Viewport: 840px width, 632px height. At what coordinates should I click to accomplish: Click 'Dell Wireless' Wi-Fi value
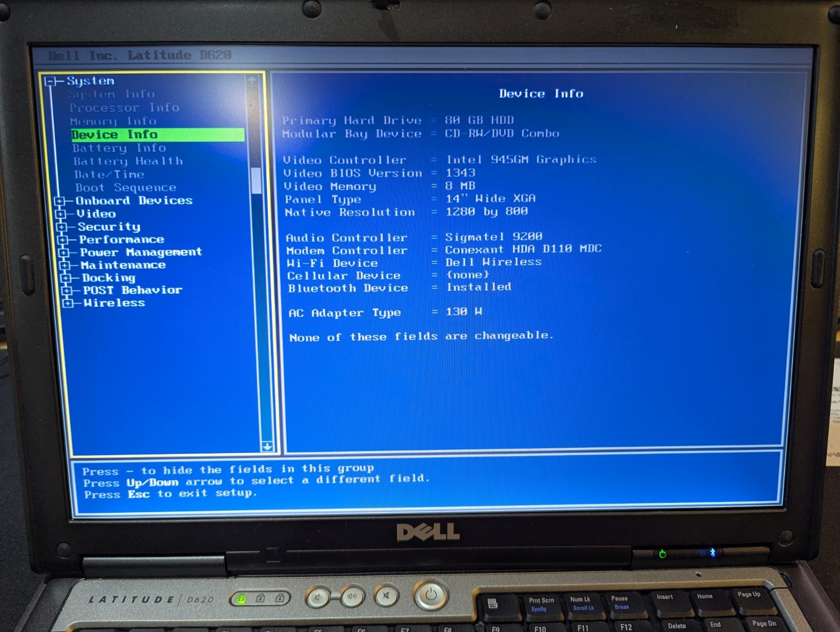coord(493,261)
